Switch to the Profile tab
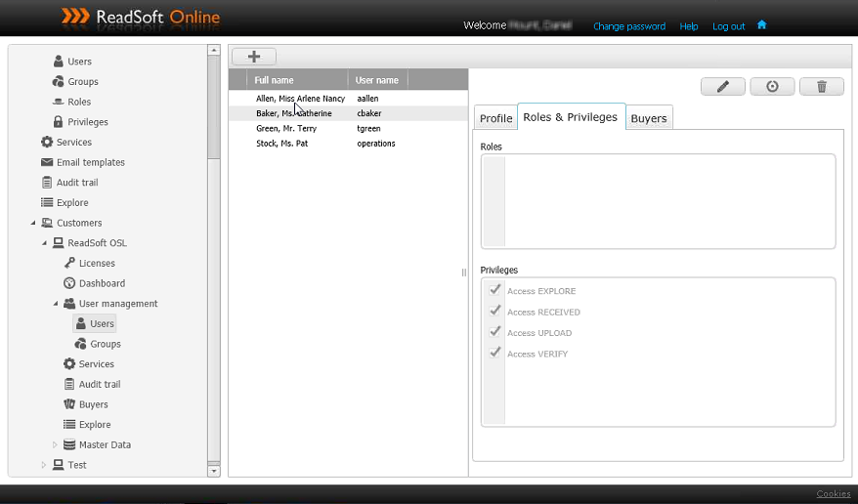The image size is (858, 504). coord(495,118)
